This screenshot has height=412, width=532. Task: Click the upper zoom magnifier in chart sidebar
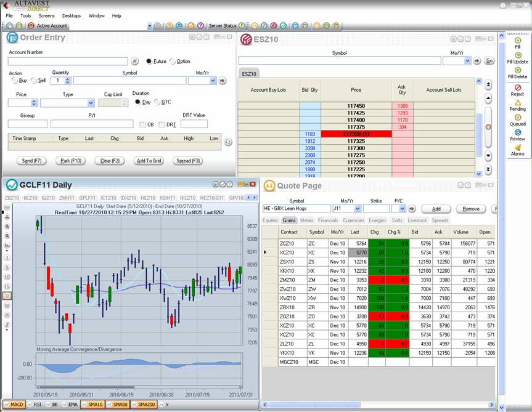click(x=7, y=227)
